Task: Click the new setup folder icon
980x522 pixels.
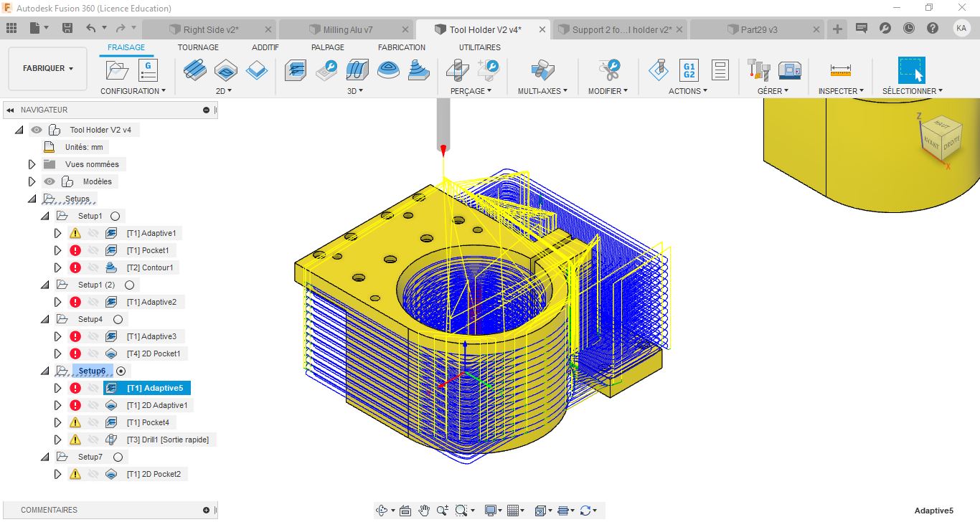Action: (x=116, y=70)
